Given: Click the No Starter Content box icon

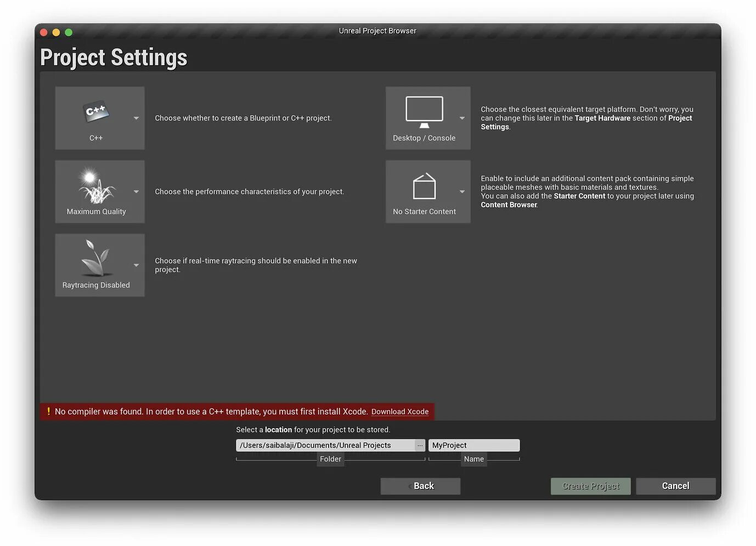Looking at the screenshot, I should (x=424, y=186).
